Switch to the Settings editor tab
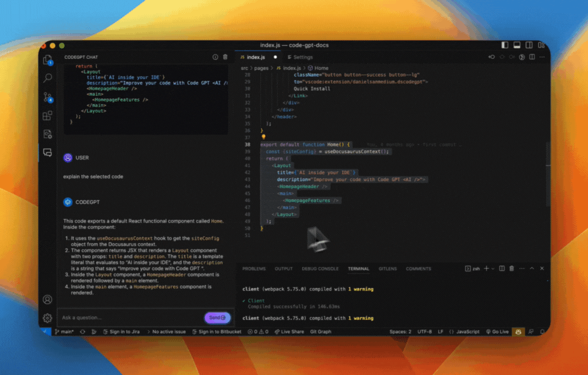 point(300,57)
